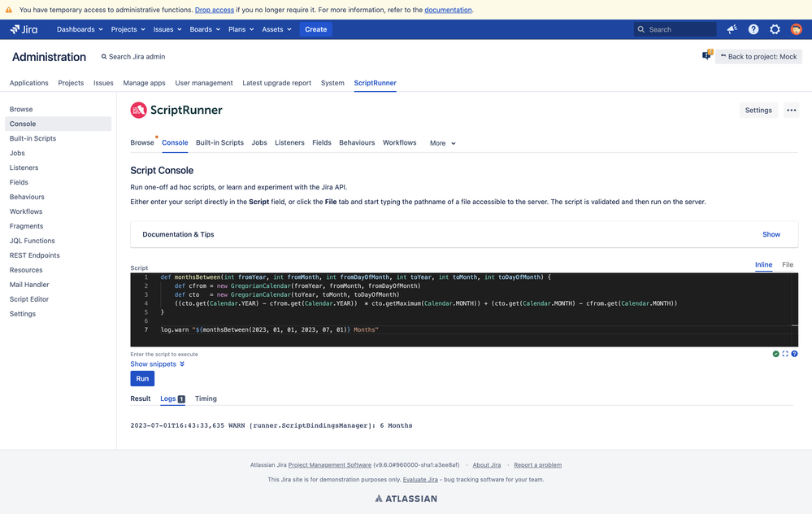
Task: Run the script with Run button
Action: pos(142,379)
